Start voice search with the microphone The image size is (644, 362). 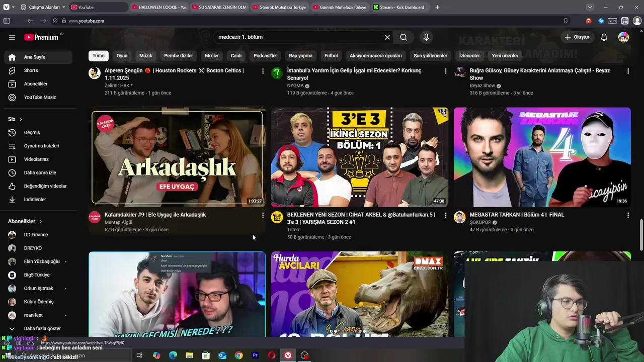(426, 37)
